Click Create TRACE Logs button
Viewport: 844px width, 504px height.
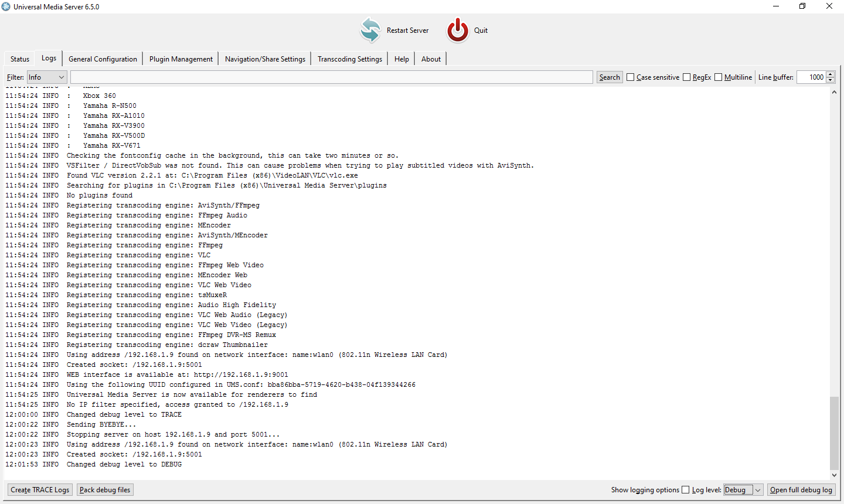(40, 490)
